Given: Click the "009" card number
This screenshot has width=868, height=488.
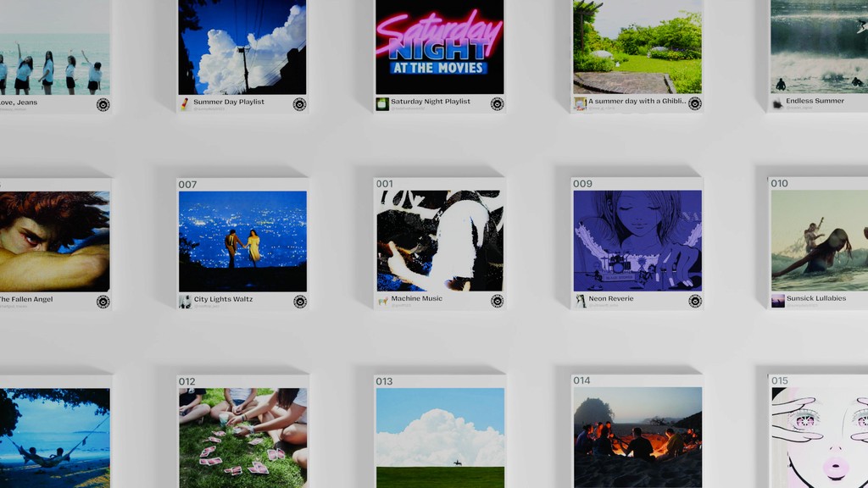Looking at the screenshot, I should tap(582, 184).
